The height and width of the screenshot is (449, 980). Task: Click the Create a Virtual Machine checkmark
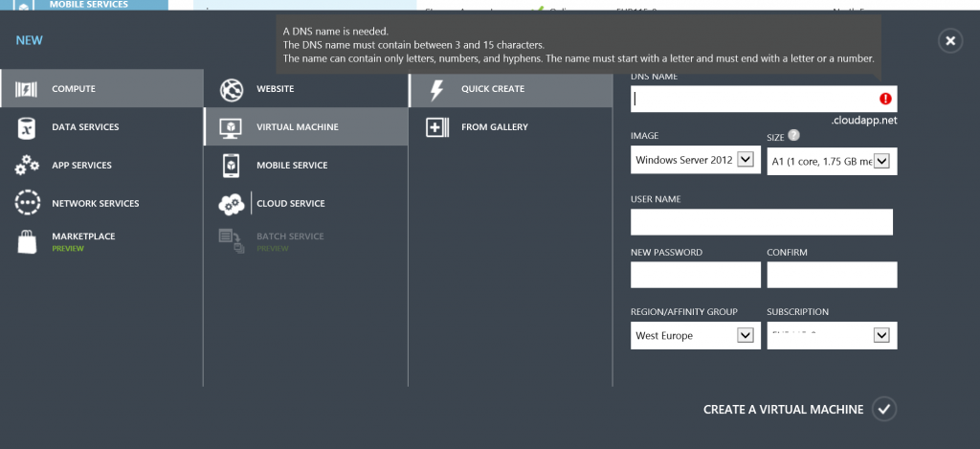(x=883, y=409)
